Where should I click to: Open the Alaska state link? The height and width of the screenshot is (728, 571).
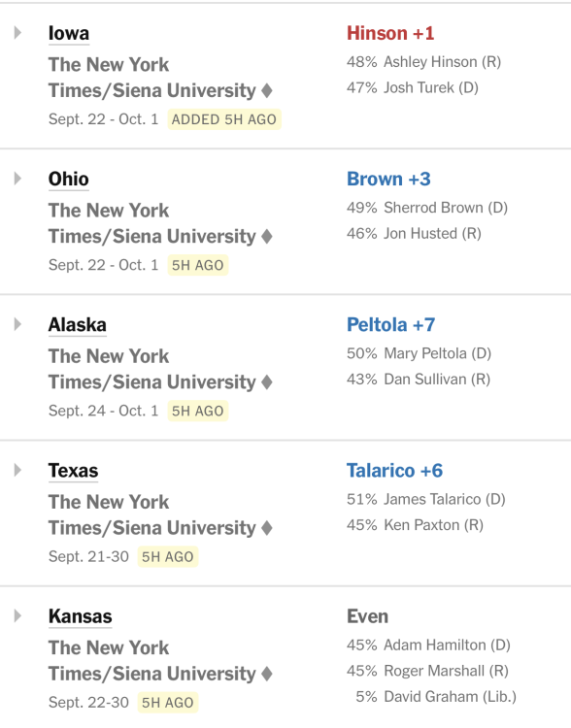click(x=78, y=325)
